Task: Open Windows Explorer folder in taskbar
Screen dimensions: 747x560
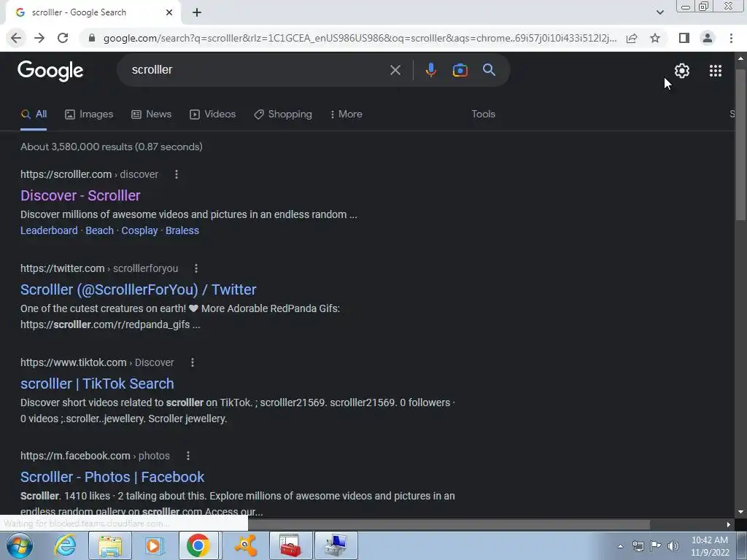Action: [110, 545]
